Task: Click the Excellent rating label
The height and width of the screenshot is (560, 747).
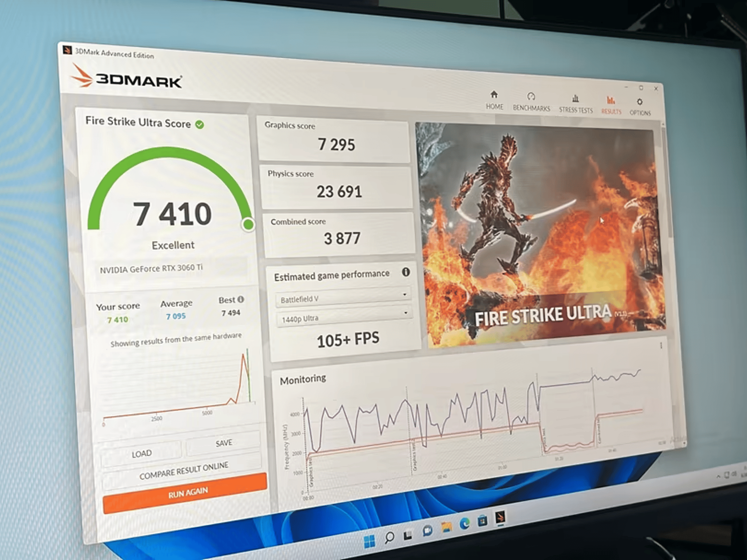Action: click(173, 245)
